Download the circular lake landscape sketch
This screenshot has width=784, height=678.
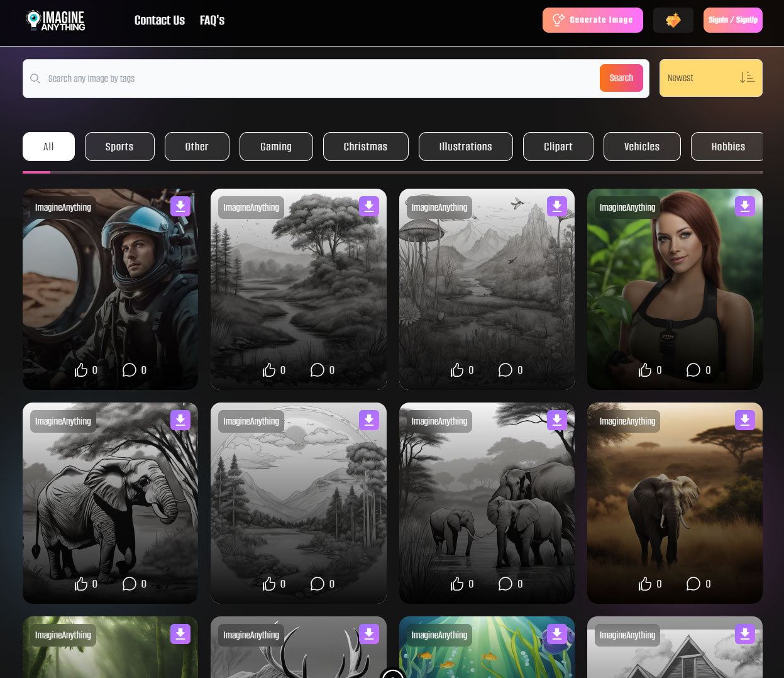pos(369,420)
